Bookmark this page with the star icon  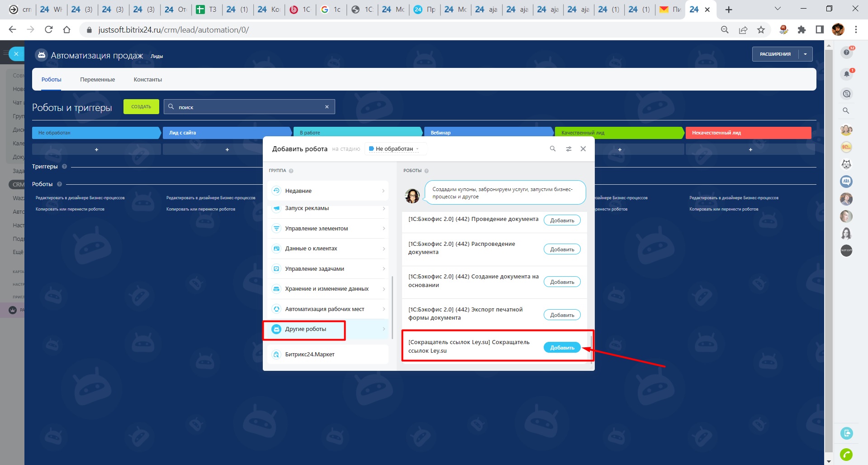pyautogui.click(x=761, y=30)
